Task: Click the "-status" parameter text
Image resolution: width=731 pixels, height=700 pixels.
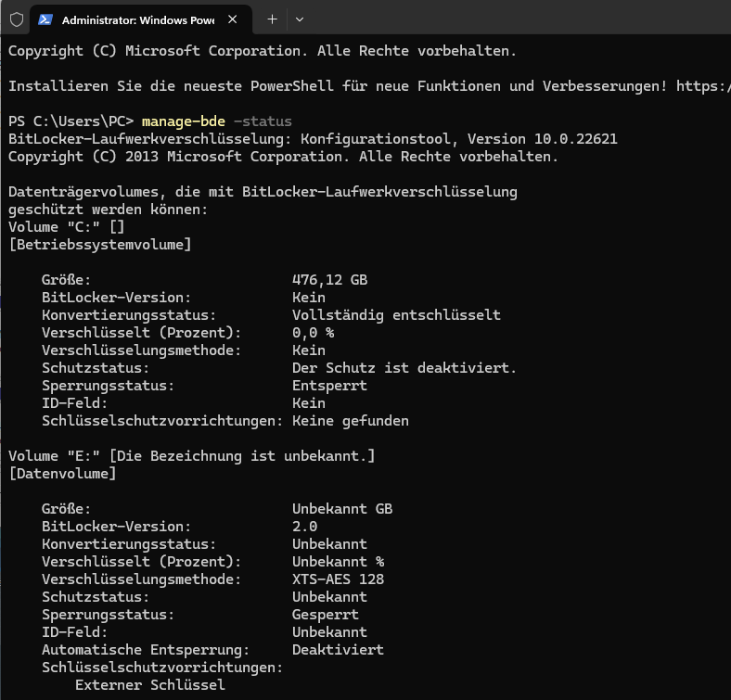Action: (263, 121)
